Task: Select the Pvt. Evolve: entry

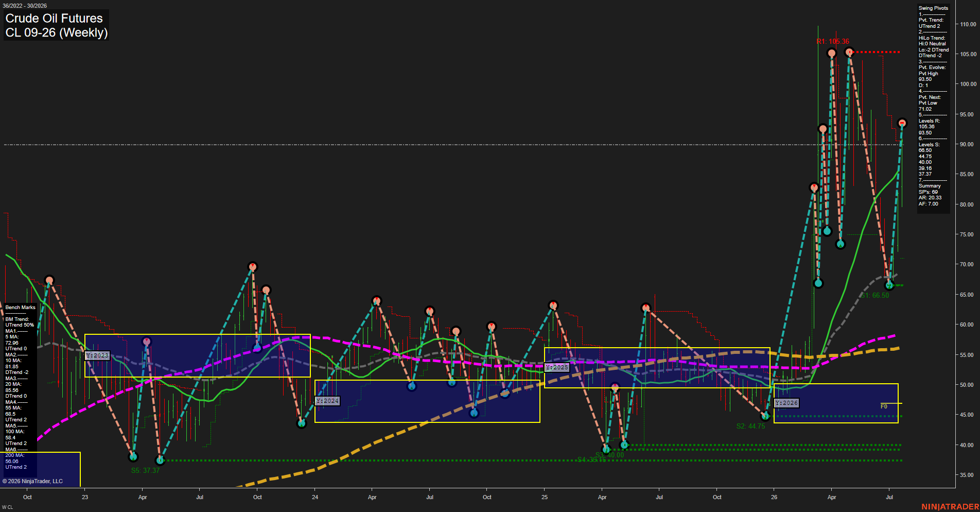Action: coord(932,67)
